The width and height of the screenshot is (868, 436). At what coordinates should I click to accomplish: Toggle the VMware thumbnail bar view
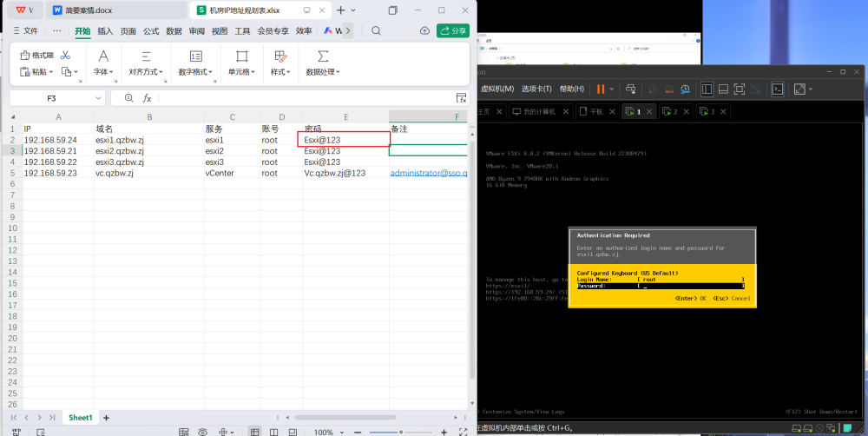coord(722,89)
